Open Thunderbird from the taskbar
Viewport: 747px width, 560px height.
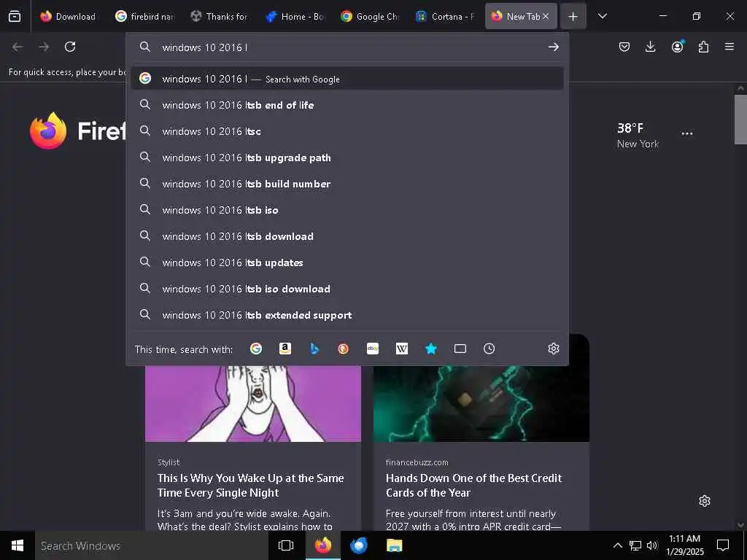point(359,545)
